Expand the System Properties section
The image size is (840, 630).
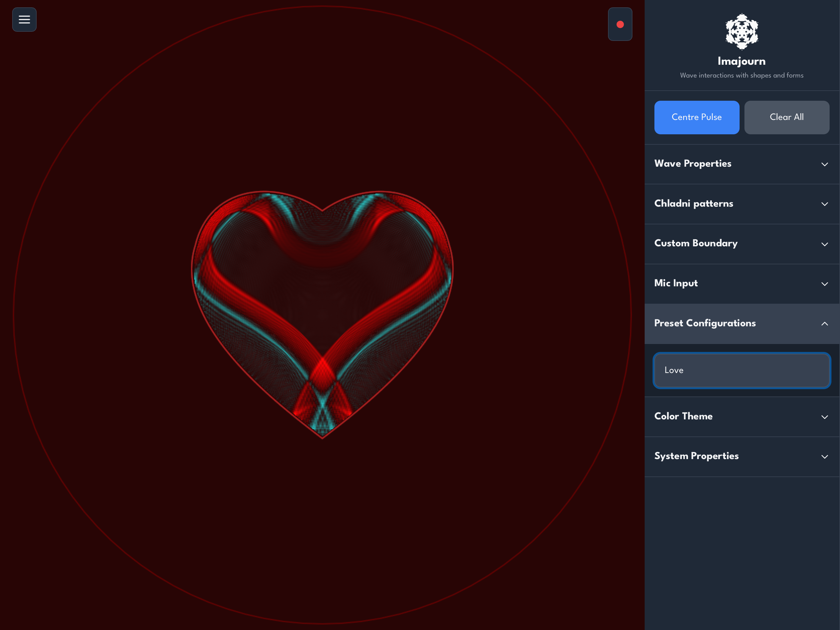(x=697, y=456)
